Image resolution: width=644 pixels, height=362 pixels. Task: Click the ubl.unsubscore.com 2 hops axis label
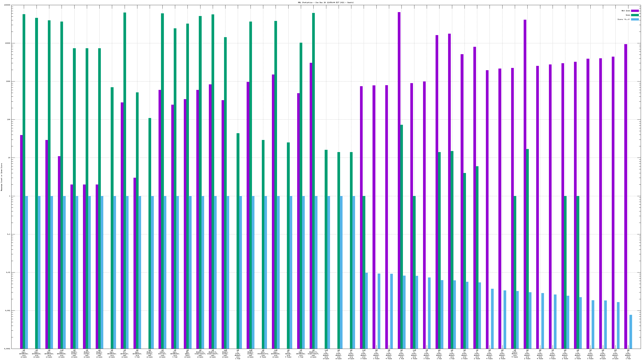point(263,354)
